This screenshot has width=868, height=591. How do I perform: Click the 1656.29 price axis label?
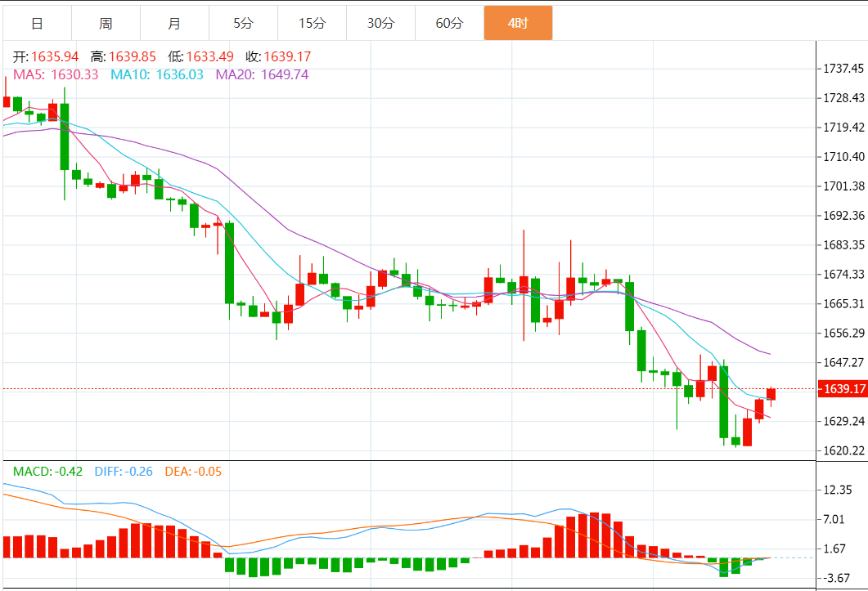(843, 333)
